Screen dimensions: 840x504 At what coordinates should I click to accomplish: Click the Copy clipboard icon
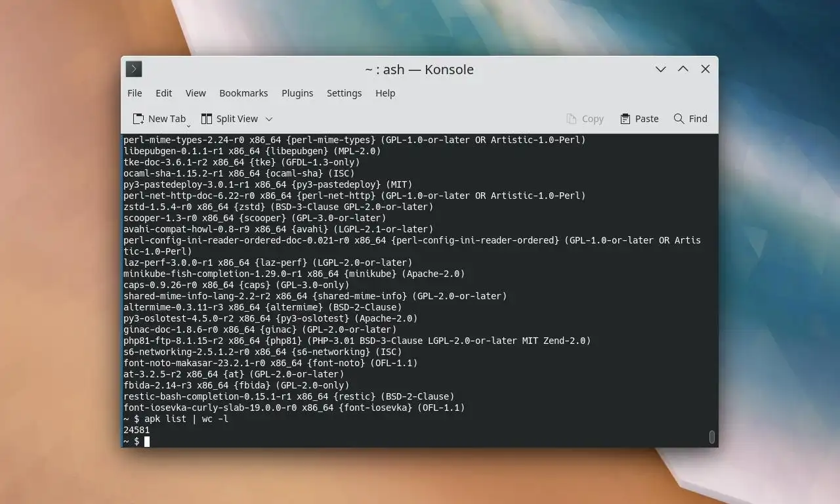572,119
